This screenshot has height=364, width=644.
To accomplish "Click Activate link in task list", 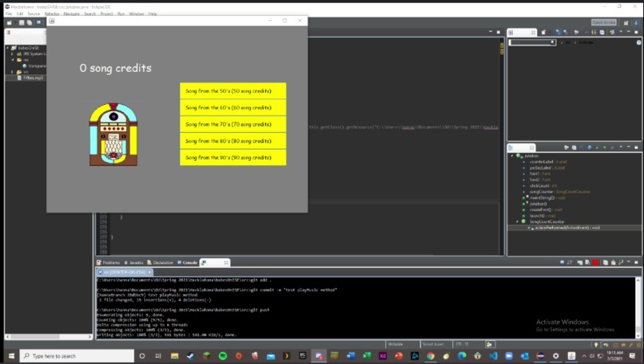I will [x=587, y=42].
